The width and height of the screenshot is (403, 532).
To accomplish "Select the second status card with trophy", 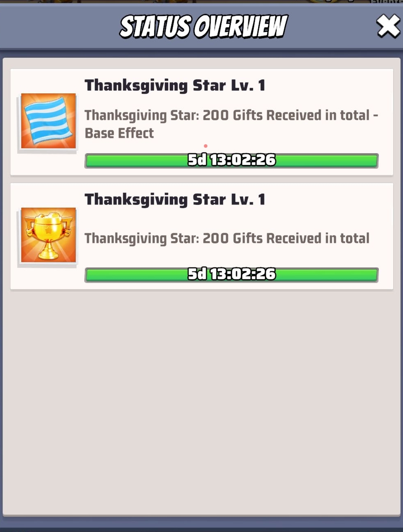I will click(202, 236).
